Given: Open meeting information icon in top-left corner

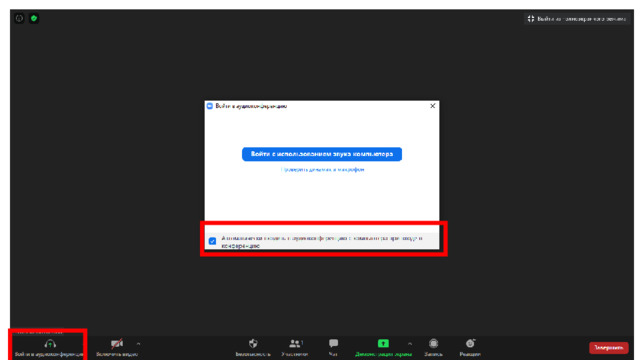Looking at the screenshot, I should [19, 18].
